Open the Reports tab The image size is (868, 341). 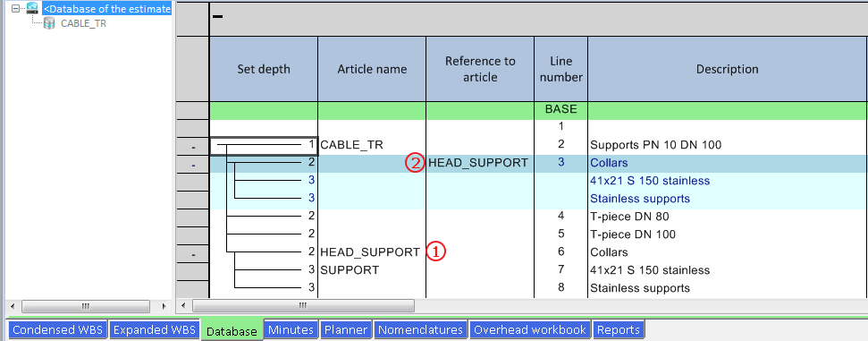coord(619,330)
